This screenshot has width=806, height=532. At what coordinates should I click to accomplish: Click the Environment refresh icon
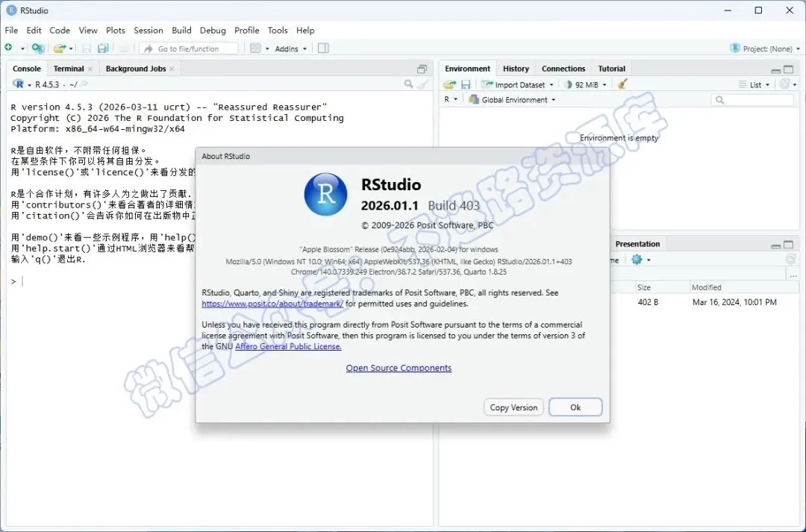click(784, 84)
